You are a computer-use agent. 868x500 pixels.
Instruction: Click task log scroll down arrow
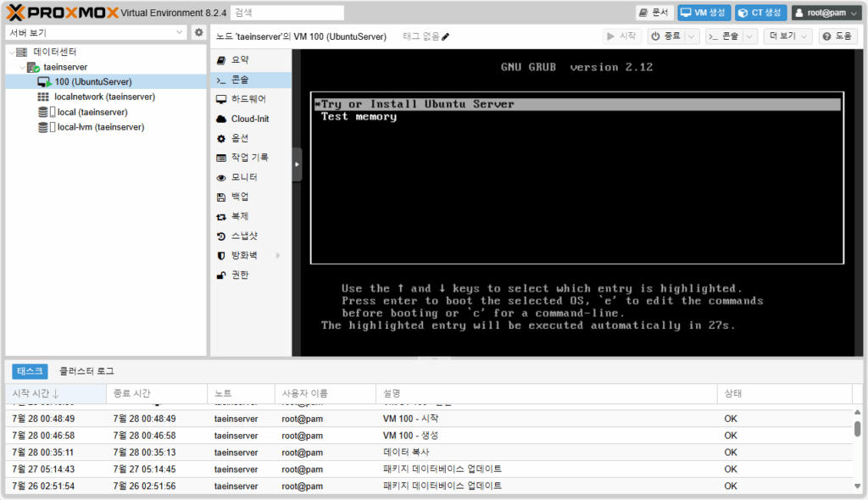click(x=858, y=486)
